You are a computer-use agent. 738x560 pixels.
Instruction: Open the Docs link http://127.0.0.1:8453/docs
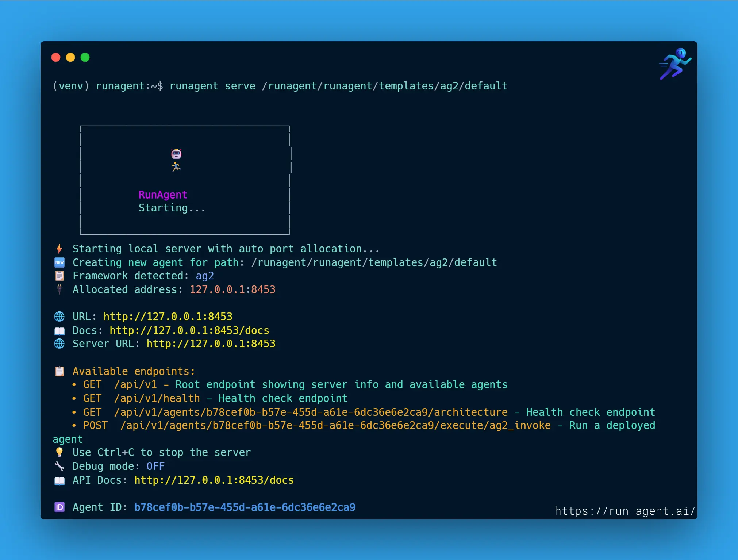pos(189,330)
